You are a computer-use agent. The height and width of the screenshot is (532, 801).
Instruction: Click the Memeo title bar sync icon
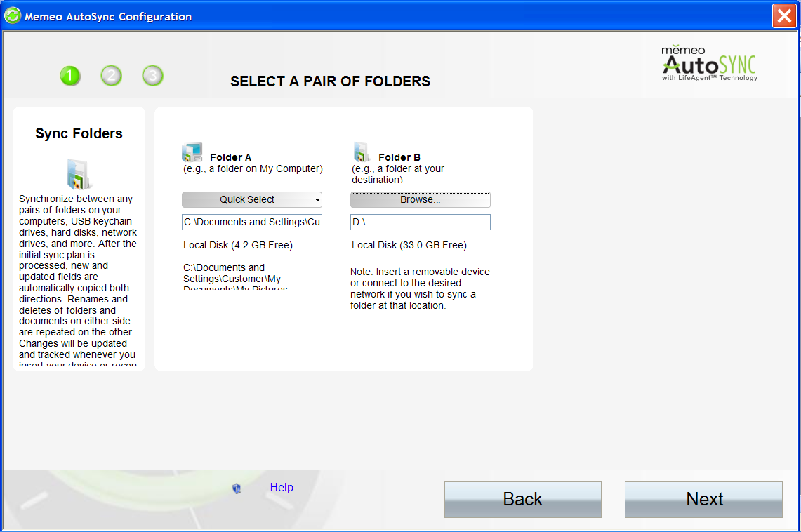click(x=12, y=16)
